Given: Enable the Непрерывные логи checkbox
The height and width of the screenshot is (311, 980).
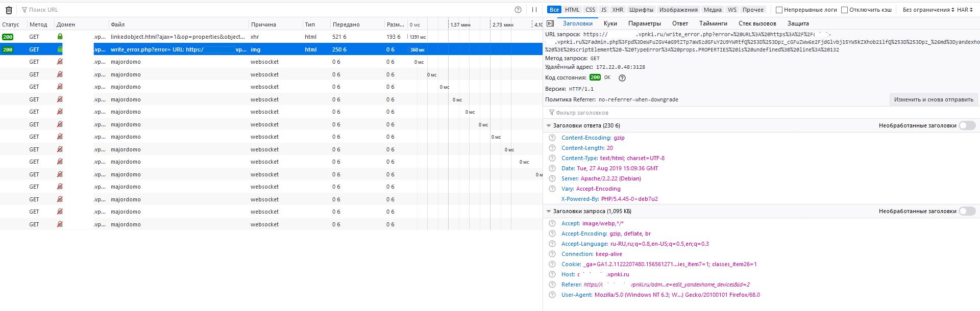Looking at the screenshot, I should [779, 10].
